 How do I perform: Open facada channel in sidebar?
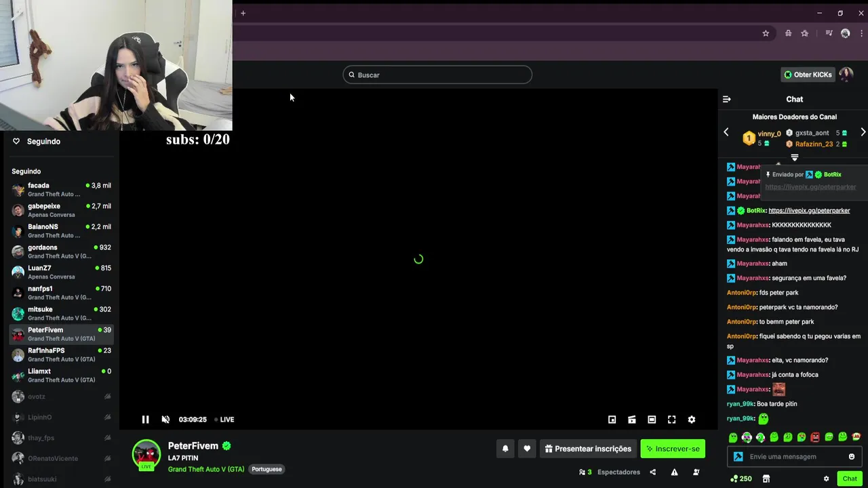(x=61, y=189)
